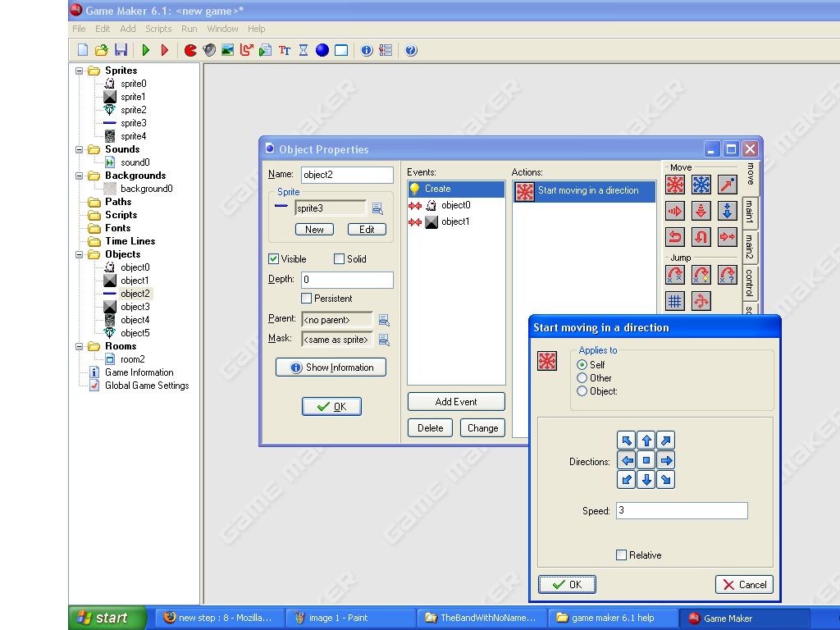This screenshot has width=840, height=630.
Task: Save the game using the floppy icon
Action: [x=121, y=50]
